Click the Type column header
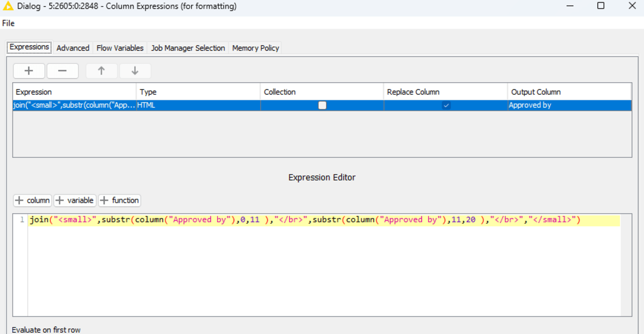 [x=198, y=92]
